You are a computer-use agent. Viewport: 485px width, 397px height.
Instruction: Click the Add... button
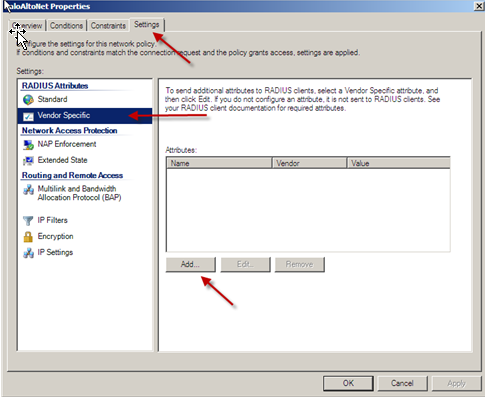pos(190,264)
